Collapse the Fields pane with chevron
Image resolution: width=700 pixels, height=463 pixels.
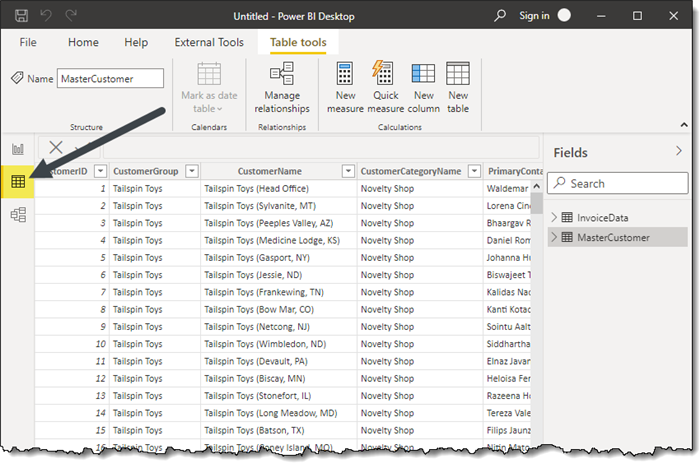679,151
